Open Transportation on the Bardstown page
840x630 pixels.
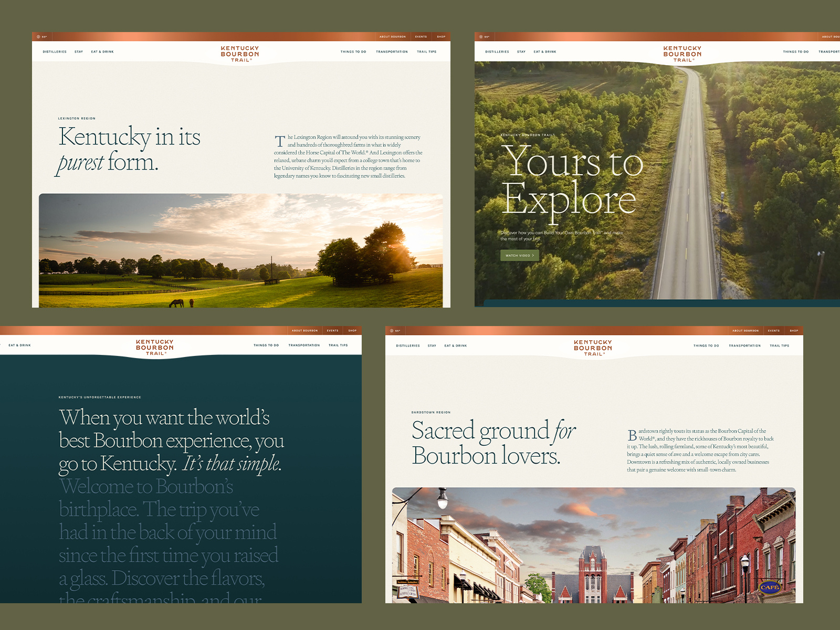tap(744, 346)
